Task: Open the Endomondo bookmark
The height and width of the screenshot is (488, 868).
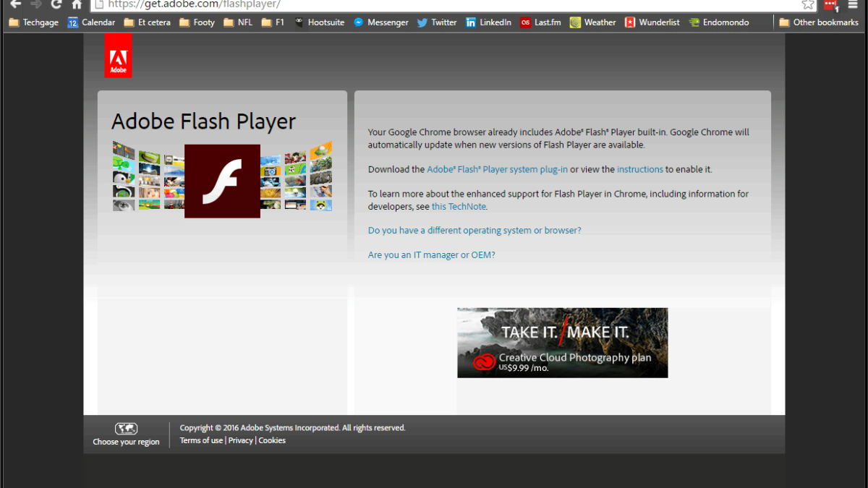Action: pos(720,22)
